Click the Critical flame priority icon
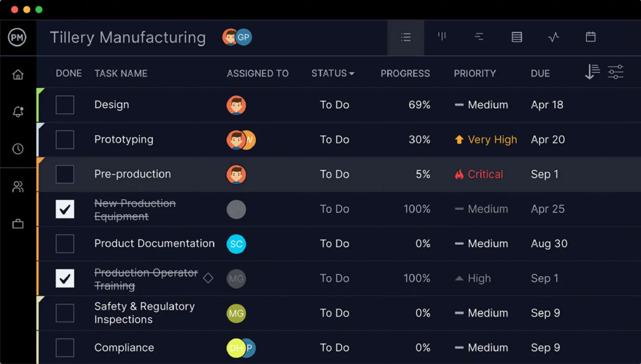 click(x=459, y=174)
